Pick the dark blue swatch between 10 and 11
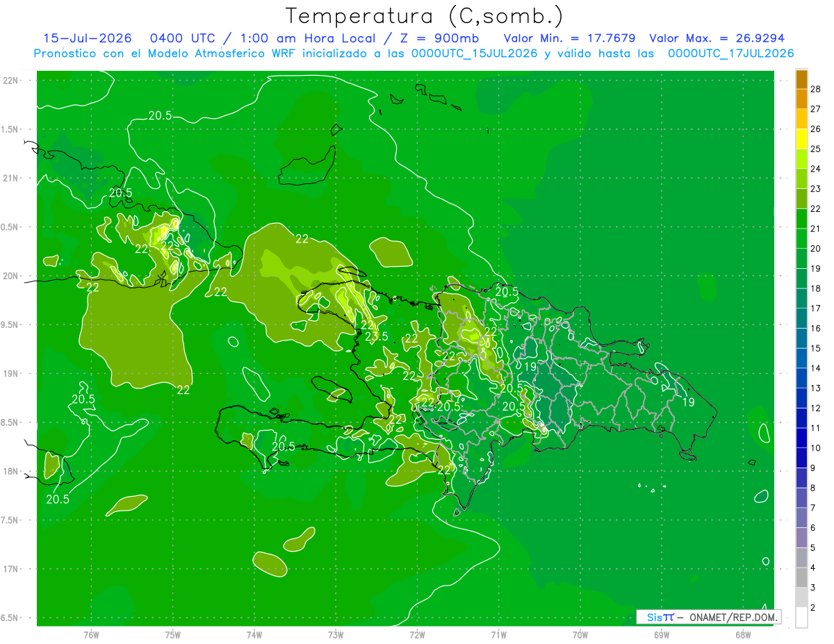Image resolution: width=834 pixels, height=644 pixels. pos(801,438)
